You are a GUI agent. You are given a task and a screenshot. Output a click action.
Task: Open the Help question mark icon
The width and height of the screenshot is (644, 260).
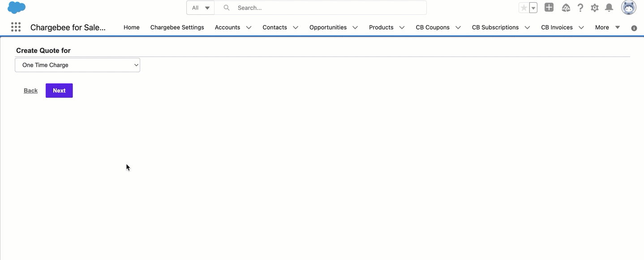(x=580, y=8)
